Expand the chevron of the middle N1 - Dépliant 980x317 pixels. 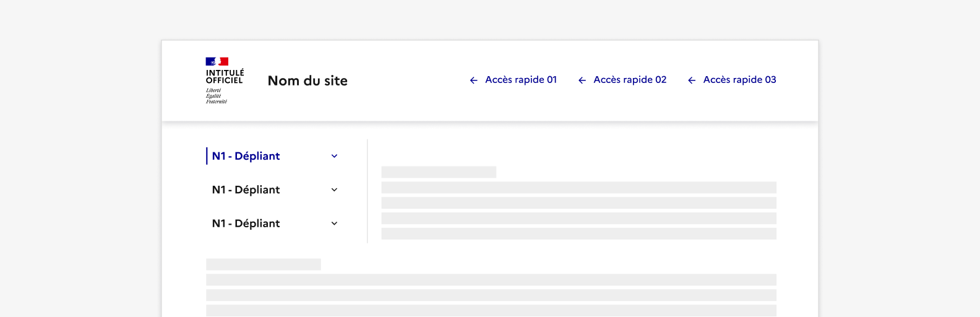(x=334, y=190)
